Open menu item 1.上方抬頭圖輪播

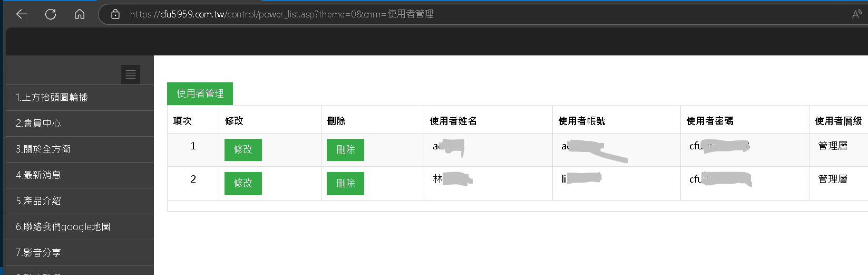coord(80,98)
